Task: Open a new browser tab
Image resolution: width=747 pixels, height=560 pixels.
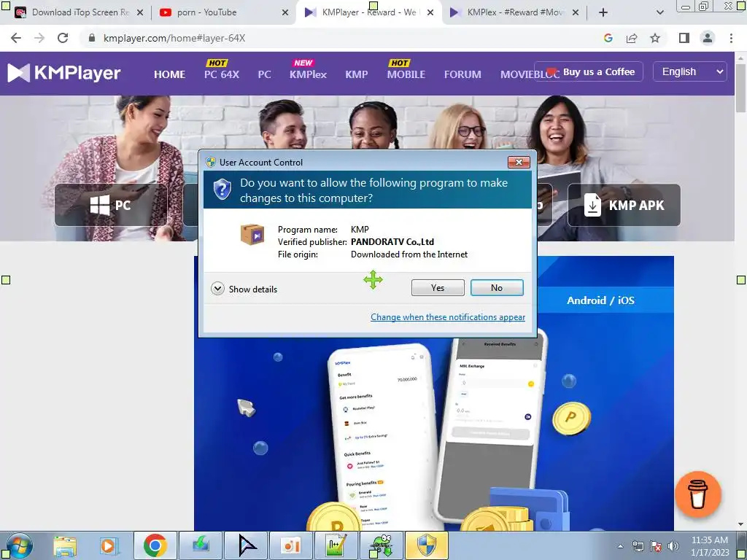Action: point(603,12)
